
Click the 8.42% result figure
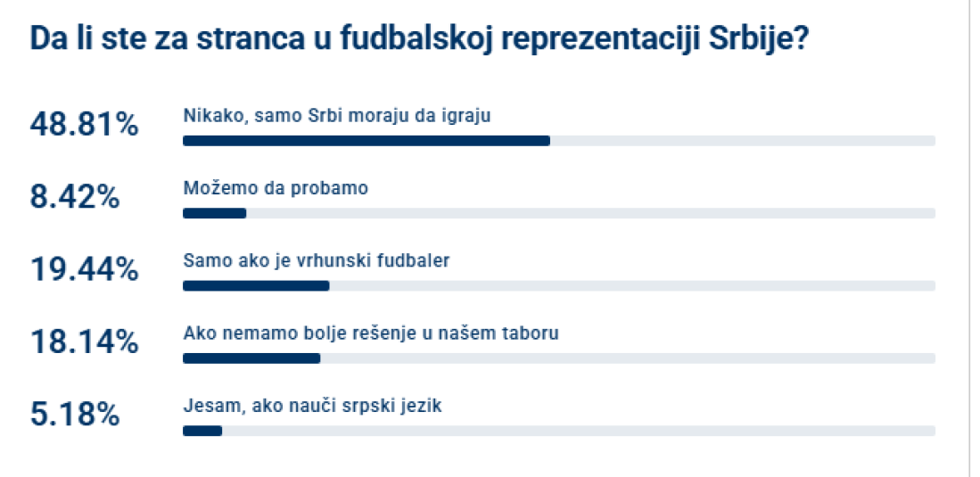[x=76, y=198]
